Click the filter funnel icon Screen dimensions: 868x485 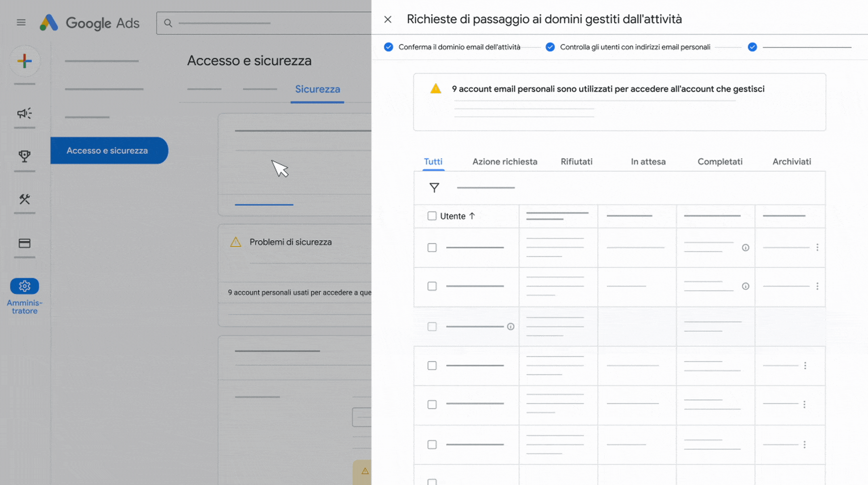pos(434,188)
